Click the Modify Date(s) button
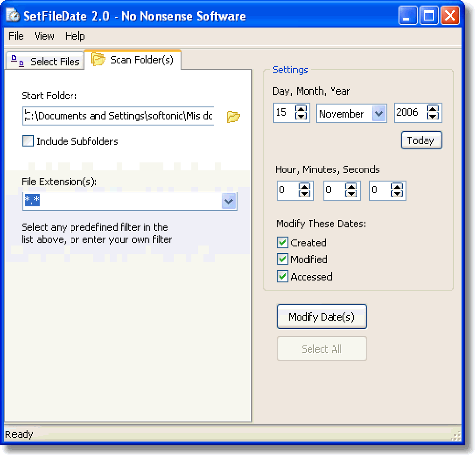 322,316
